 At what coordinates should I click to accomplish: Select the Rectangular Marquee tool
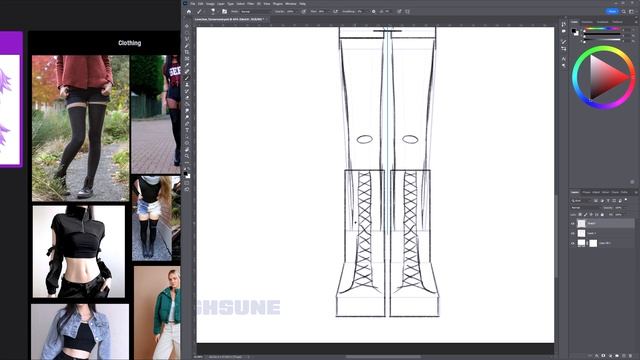coord(187,33)
